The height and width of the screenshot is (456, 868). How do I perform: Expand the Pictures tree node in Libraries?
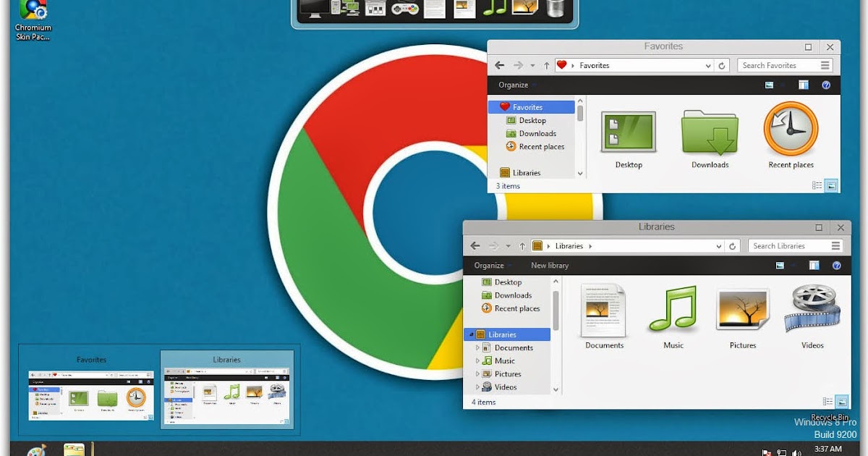click(x=477, y=373)
